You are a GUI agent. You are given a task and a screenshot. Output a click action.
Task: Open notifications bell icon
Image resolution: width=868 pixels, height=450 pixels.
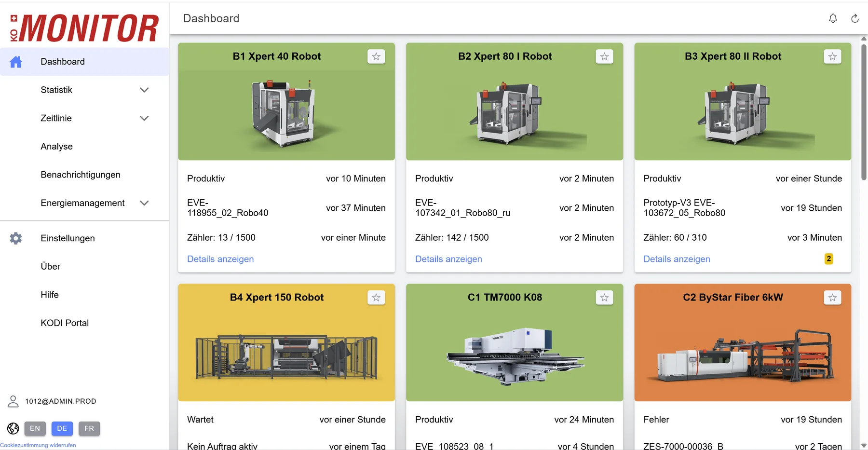(833, 18)
